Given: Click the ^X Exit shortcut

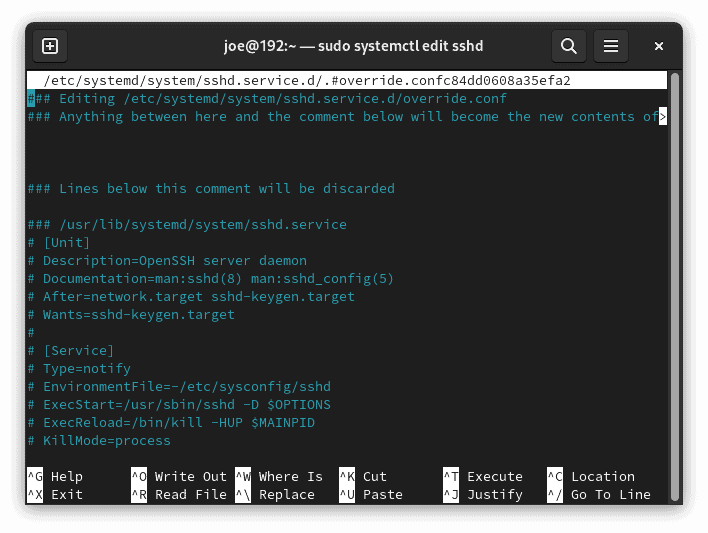Looking at the screenshot, I should pos(56,495).
